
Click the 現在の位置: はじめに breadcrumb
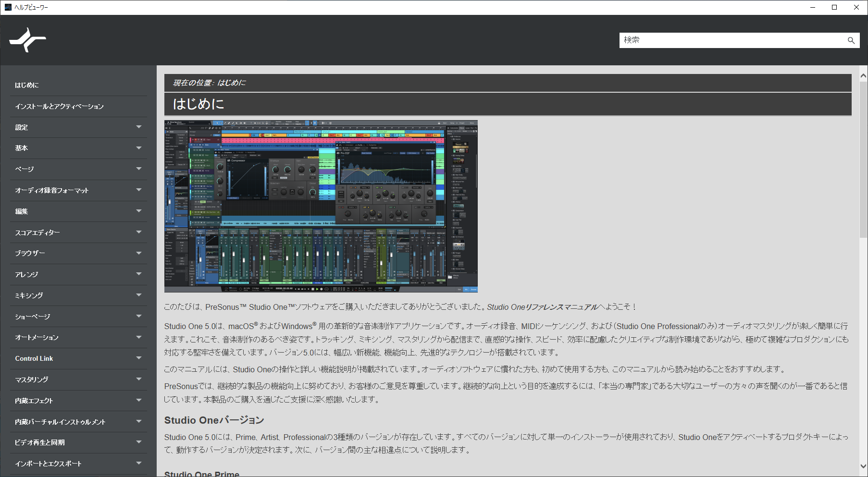click(x=209, y=83)
